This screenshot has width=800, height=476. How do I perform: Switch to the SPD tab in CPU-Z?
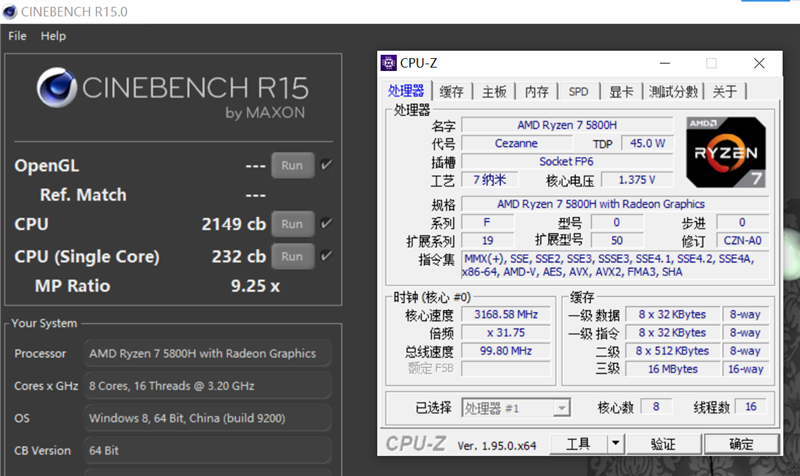tap(578, 92)
